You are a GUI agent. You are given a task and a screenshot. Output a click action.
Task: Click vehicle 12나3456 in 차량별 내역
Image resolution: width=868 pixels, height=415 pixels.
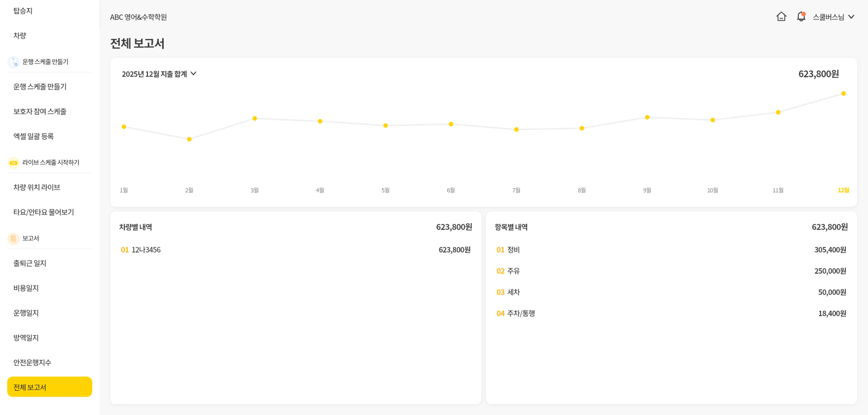146,250
